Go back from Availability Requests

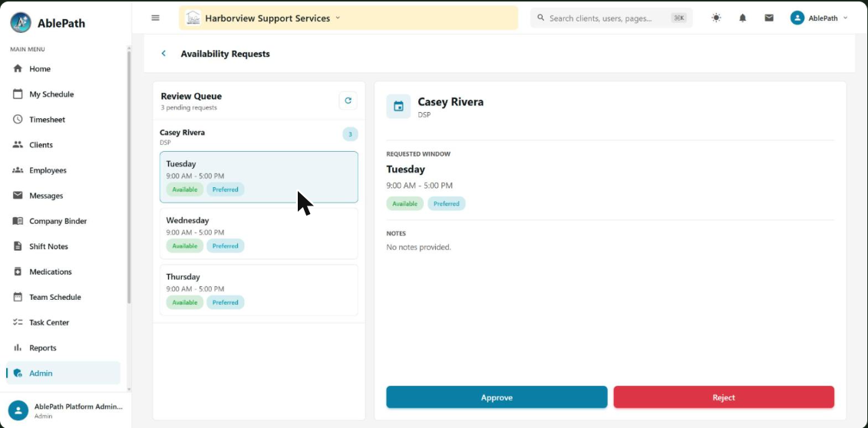click(x=163, y=54)
